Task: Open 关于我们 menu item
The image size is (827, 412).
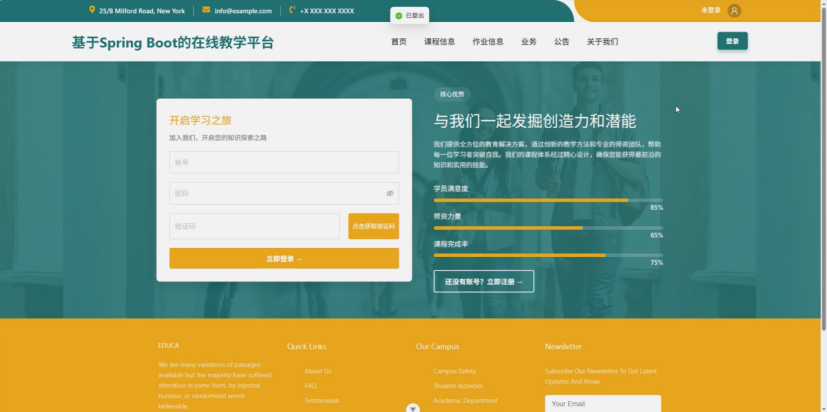Action: tap(602, 42)
